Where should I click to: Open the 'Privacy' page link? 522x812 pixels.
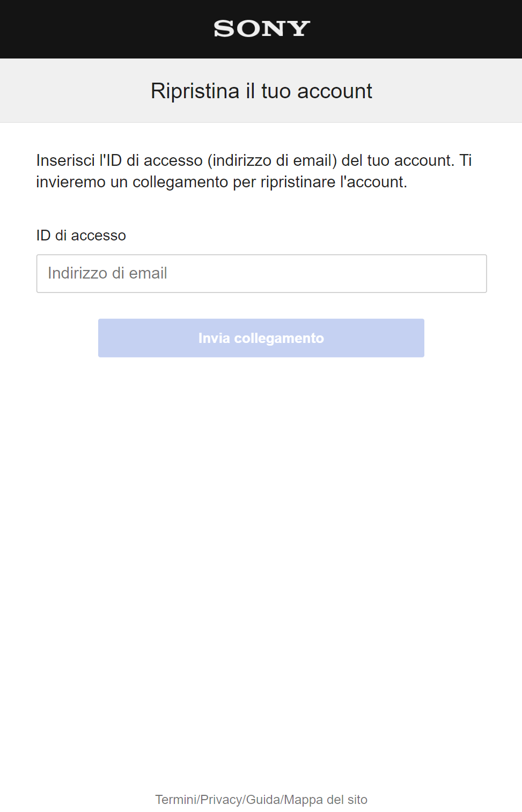point(220,799)
